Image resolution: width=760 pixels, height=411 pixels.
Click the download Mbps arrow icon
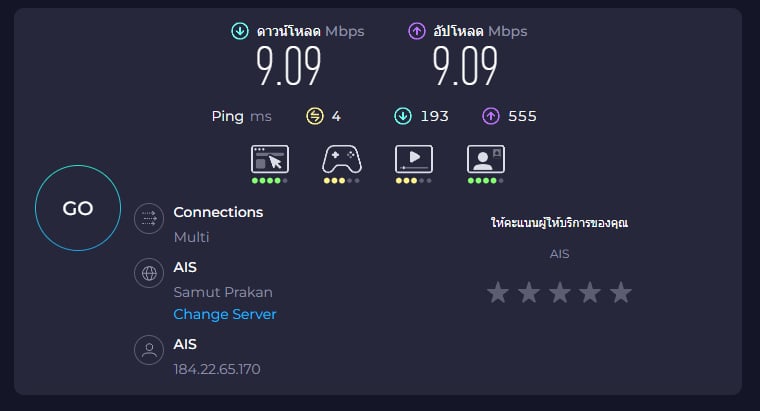coord(240,31)
